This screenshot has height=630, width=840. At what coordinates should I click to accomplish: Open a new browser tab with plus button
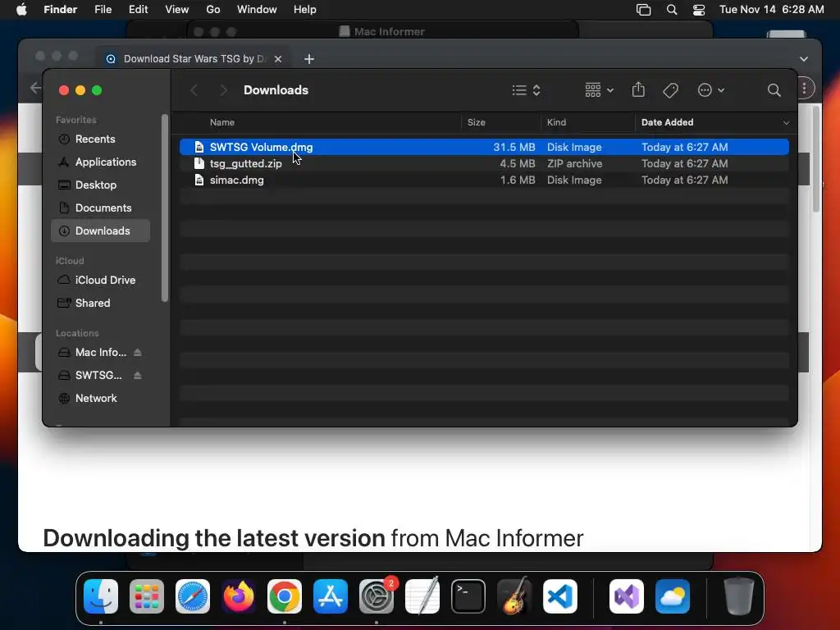tap(309, 59)
